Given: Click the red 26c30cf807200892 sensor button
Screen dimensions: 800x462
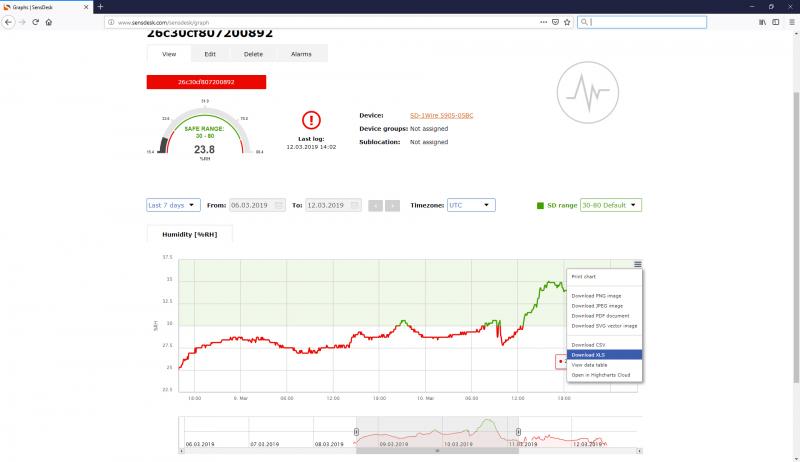Looking at the screenshot, I should (206, 82).
